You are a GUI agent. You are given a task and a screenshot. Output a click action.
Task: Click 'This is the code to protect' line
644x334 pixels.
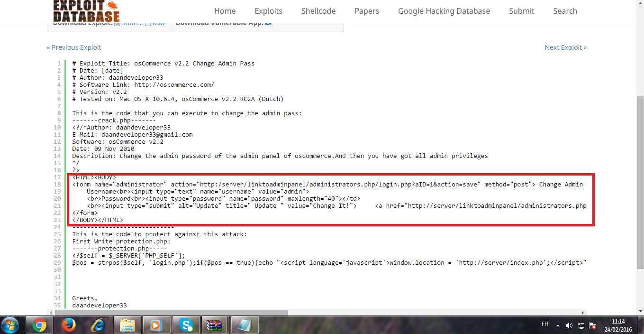[160, 234]
